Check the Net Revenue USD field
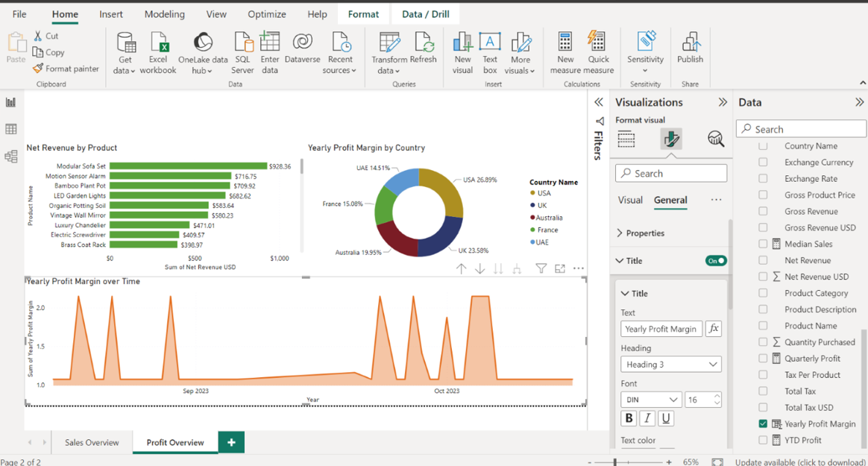868x466 pixels. tap(763, 277)
